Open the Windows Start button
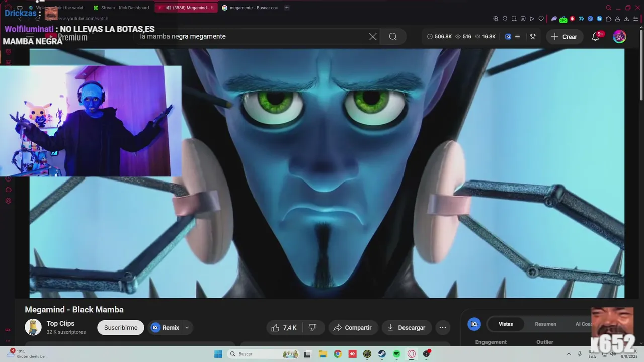 218,354
